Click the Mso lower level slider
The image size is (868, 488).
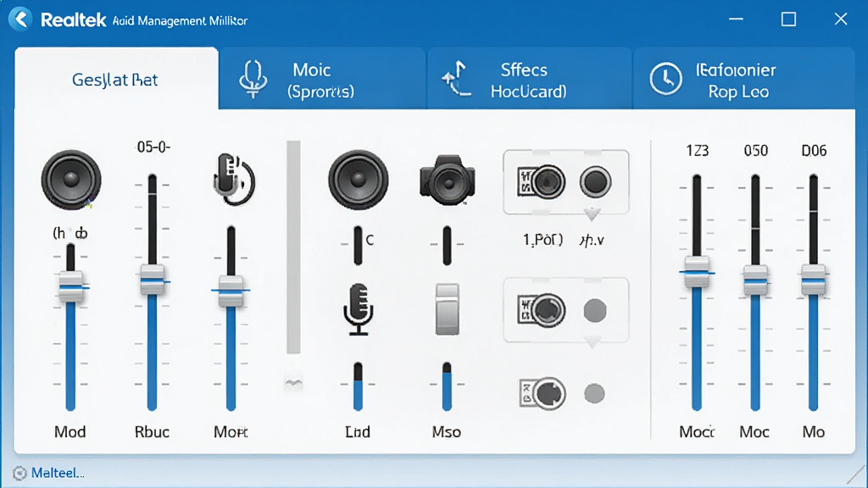point(447,386)
